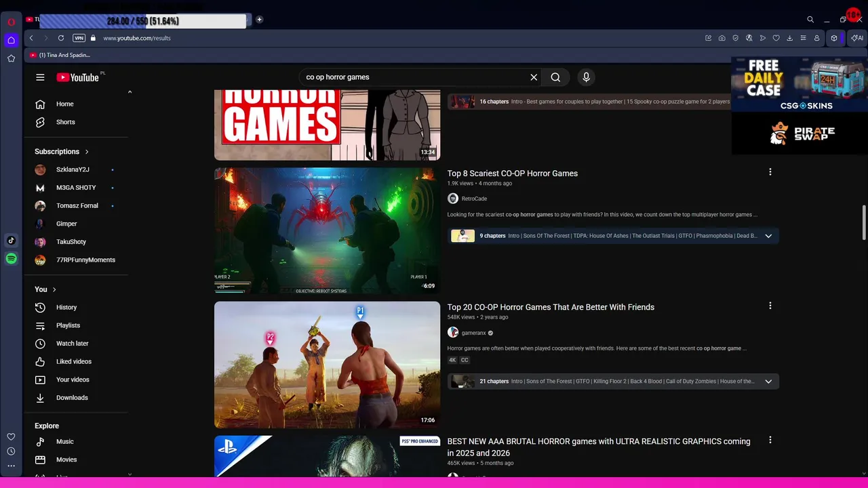Image resolution: width=868 pixels, height=488 pixels.
Task: Open the profile account icon in toolbar
Action: point(817,38)
